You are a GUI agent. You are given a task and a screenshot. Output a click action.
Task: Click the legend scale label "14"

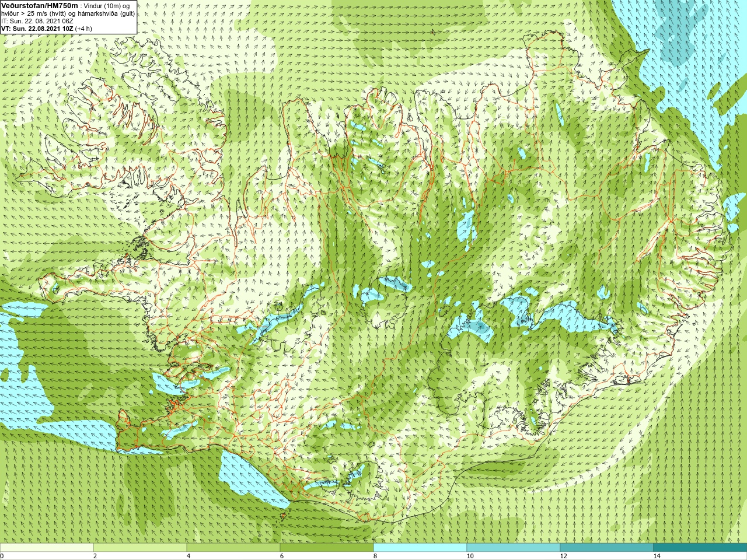(657, 556)
